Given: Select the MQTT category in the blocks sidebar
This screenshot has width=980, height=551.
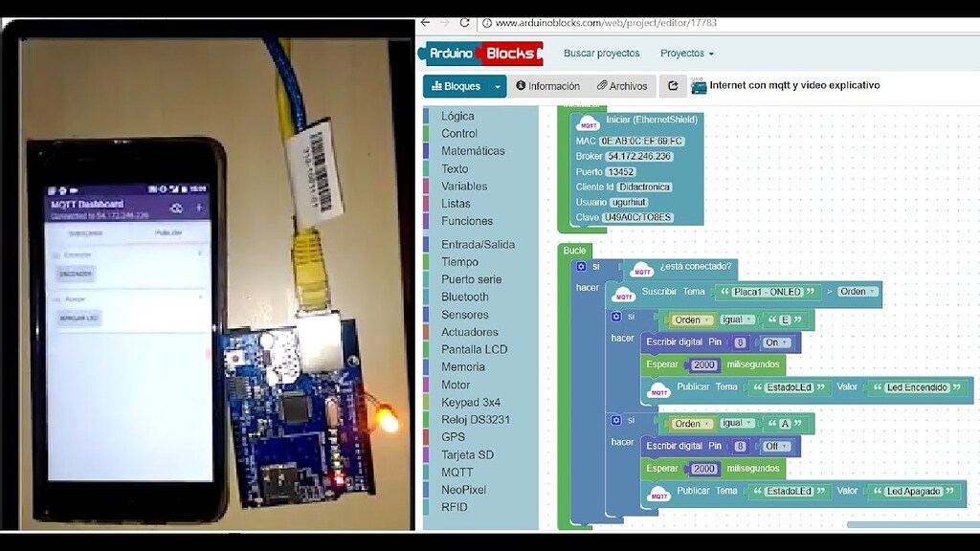Looking at the screenshot, I should pyautogui.click(x=456, y=472).
